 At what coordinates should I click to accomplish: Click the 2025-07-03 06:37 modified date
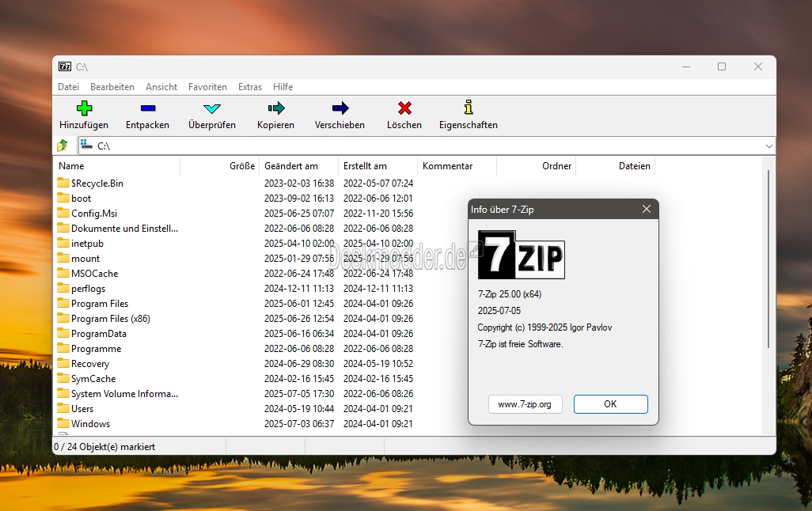[x=299, y=423]
